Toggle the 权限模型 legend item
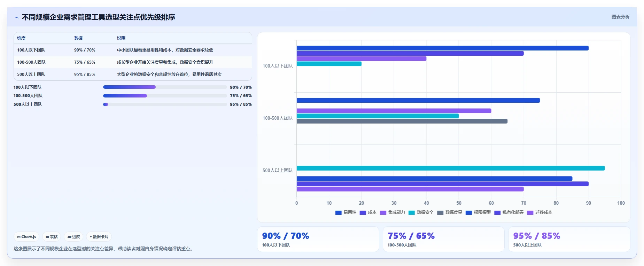 [478, 212]
